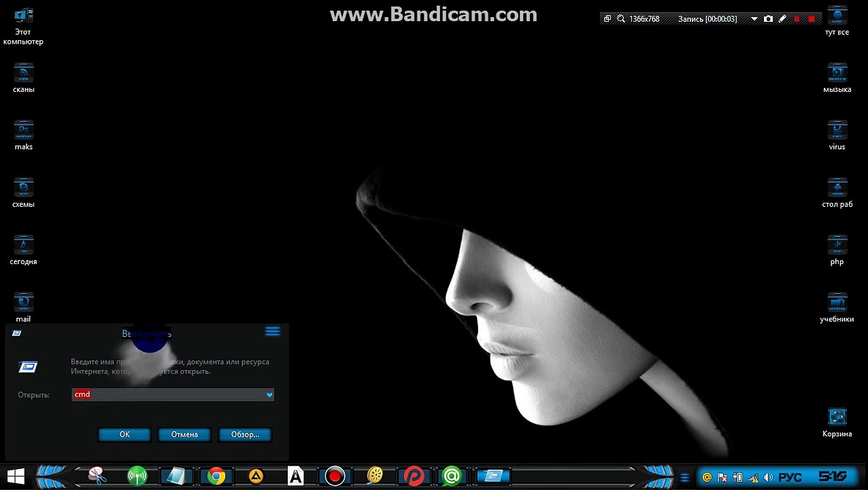Stop the Bandicam recording
Image resolution: width=868 pixels, height=490 pixels.
811,19
